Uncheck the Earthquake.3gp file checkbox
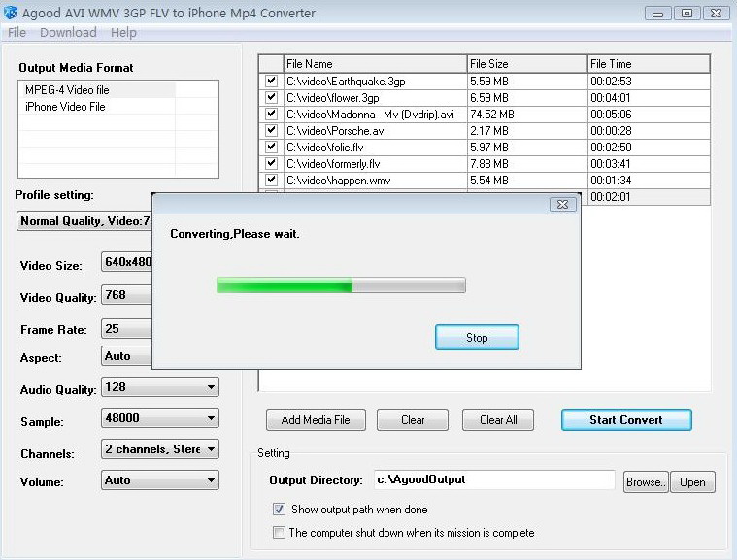This screenshot has width=737, height=560. 271,81
